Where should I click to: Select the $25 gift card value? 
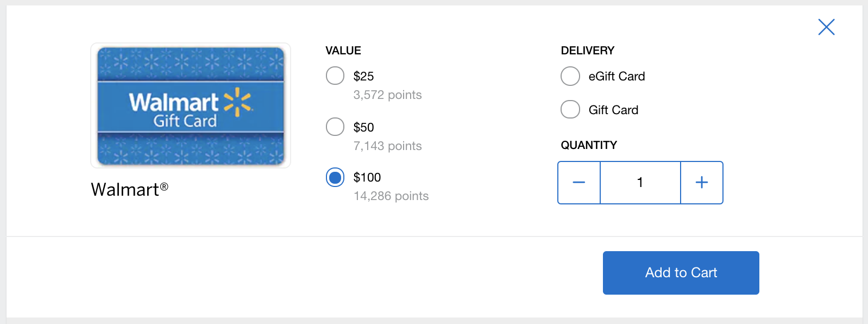pyautogui.click(x=335, y=76)
